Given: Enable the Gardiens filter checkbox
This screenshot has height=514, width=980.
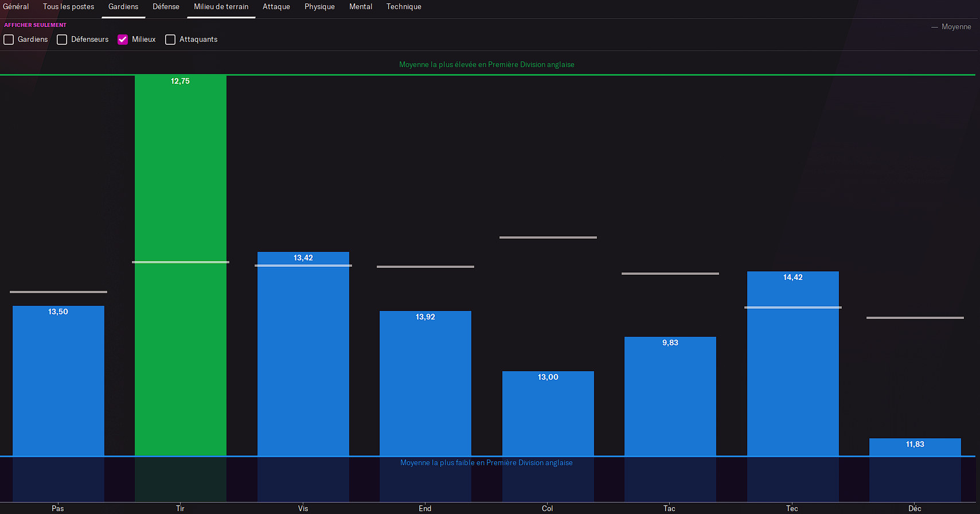Looking at the screenshot, I should 9,40.
